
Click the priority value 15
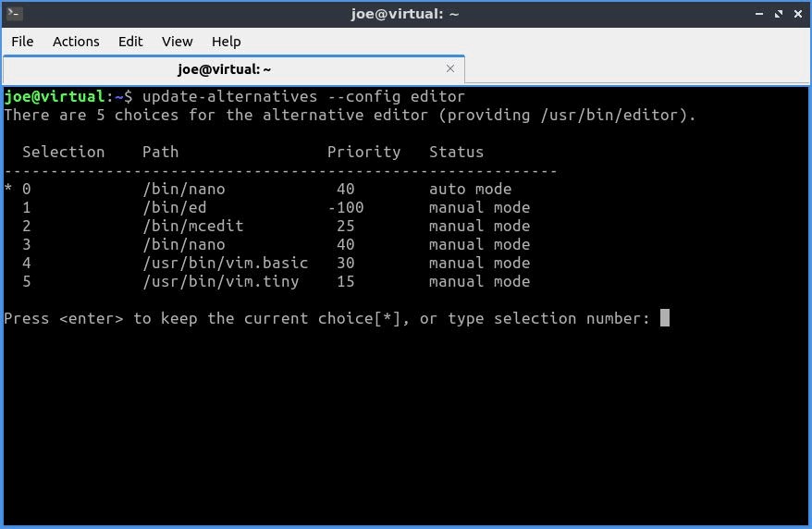click(x=346, y=281)
